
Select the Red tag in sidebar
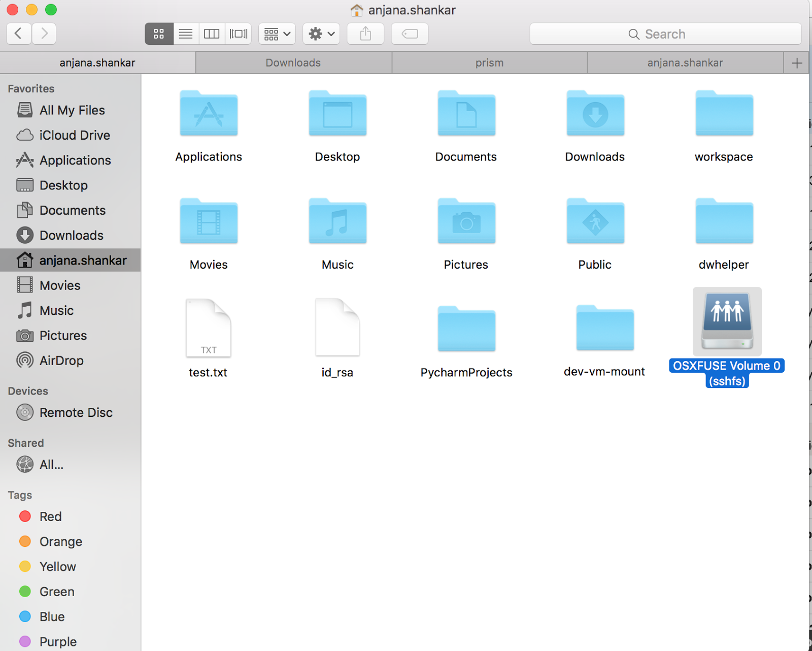50,516
